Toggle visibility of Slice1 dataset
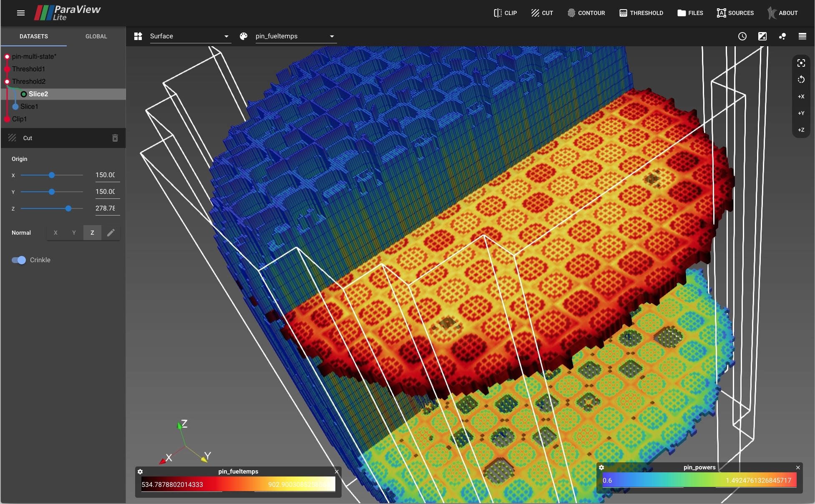This screenshot has width=815, height=504. (x=15, y=107)
